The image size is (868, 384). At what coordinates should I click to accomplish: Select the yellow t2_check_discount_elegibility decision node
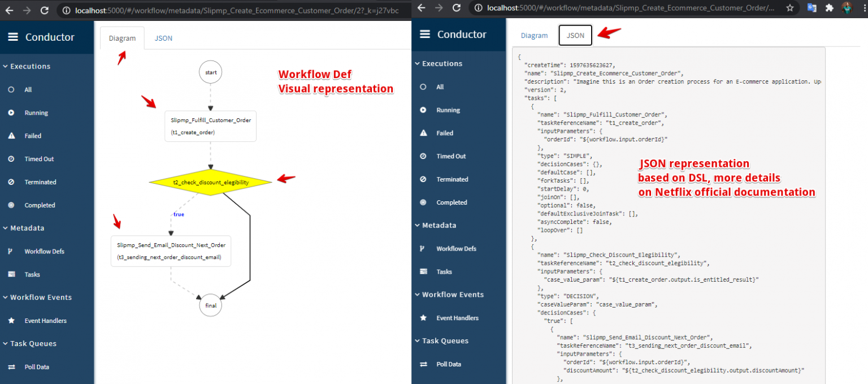coord(210,182)
